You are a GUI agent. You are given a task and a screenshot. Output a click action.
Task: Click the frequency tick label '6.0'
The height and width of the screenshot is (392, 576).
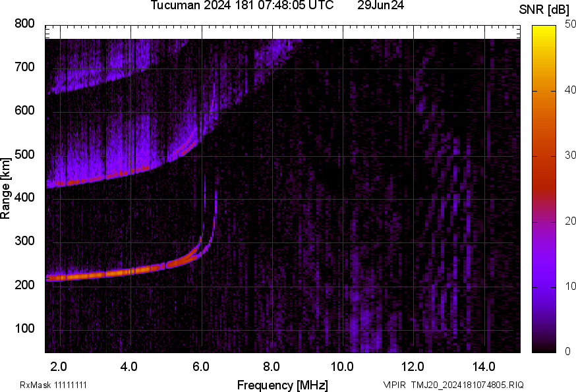tap(200, 366)
